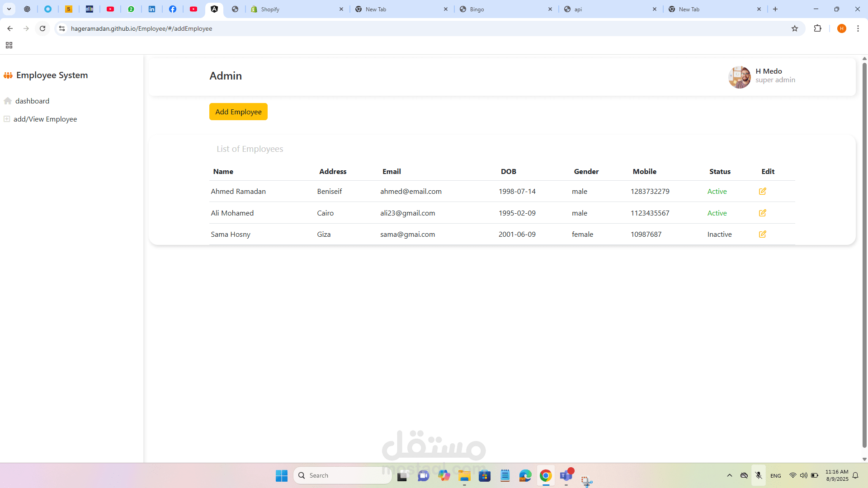Click edit icon for Ahmed Ramadan

[762, 191]
